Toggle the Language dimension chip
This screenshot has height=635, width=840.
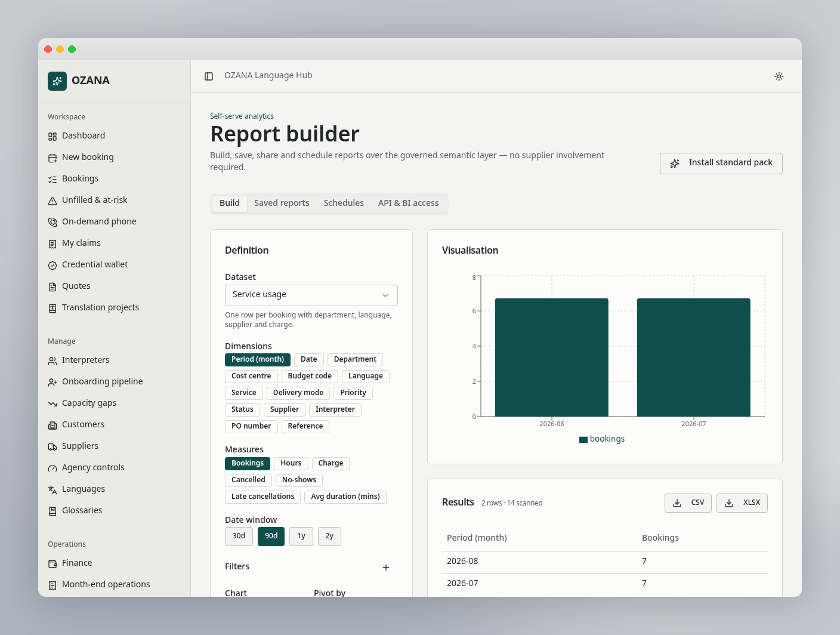tap(366, 376)
